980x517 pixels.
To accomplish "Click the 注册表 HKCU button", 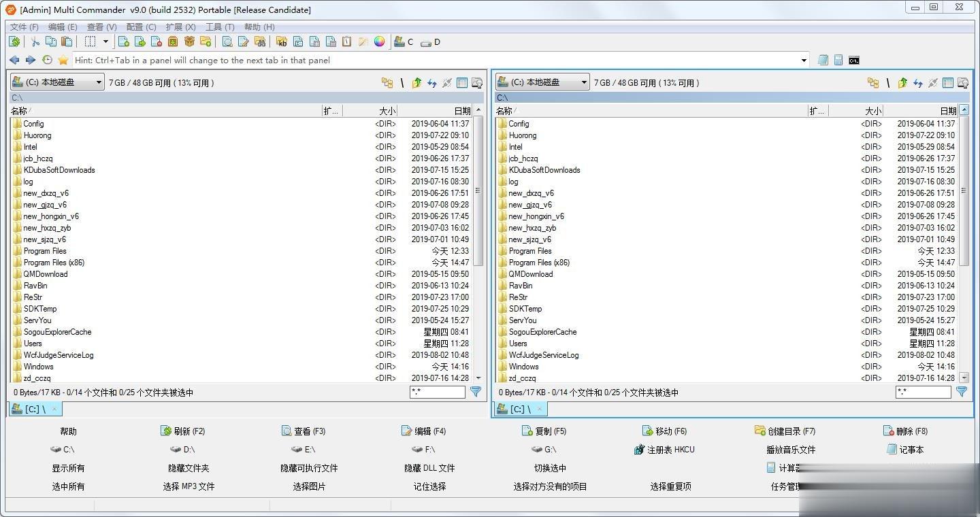I will 664,450.
